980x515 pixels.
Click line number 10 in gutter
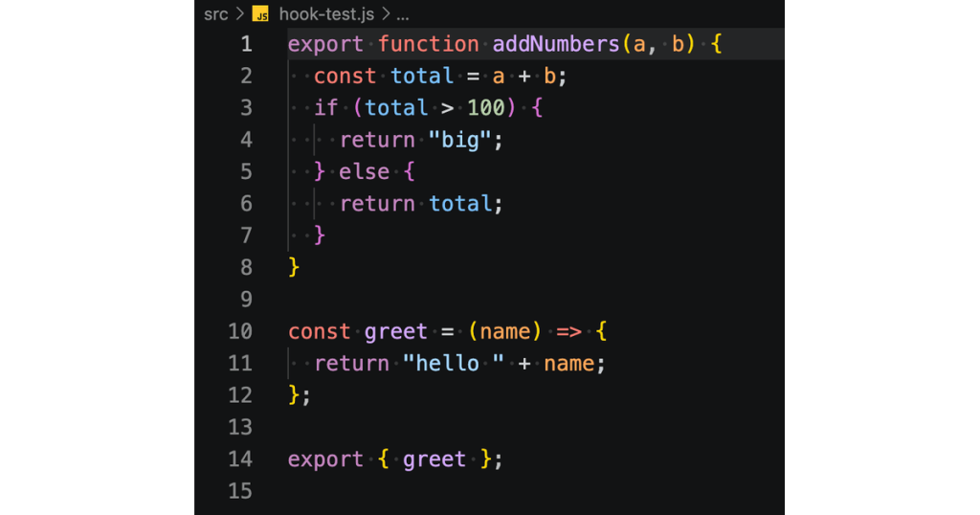click(x=240, y=331)
